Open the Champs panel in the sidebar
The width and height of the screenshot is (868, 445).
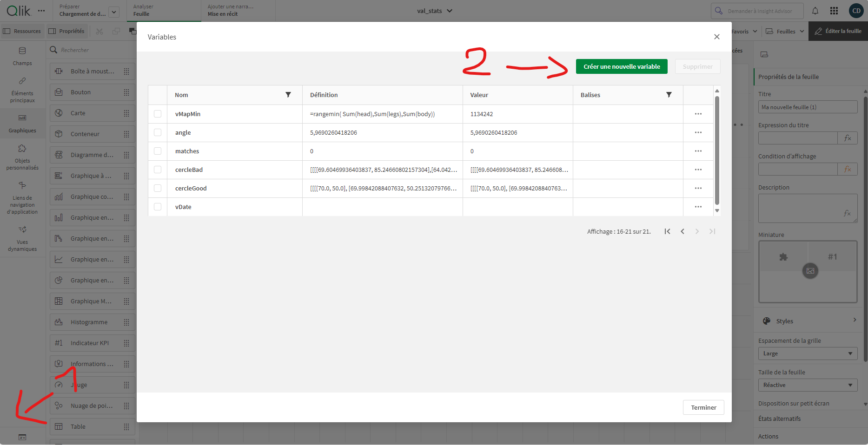(22, 56)
